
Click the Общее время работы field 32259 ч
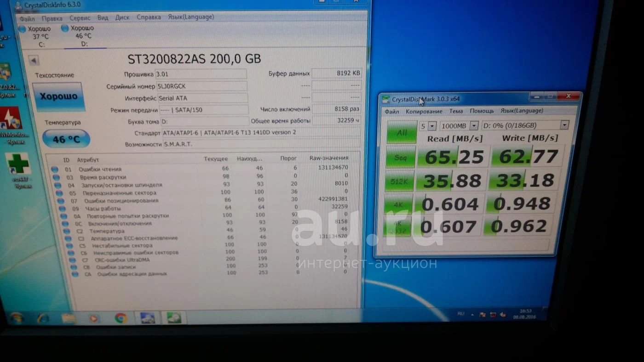[337, 121]
